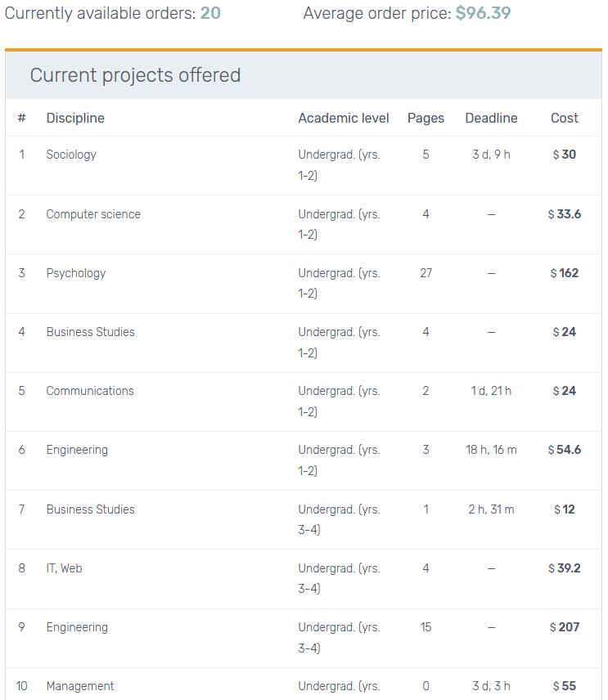Open the Management project row
608x700 pixels.
[x=80, y=686]
